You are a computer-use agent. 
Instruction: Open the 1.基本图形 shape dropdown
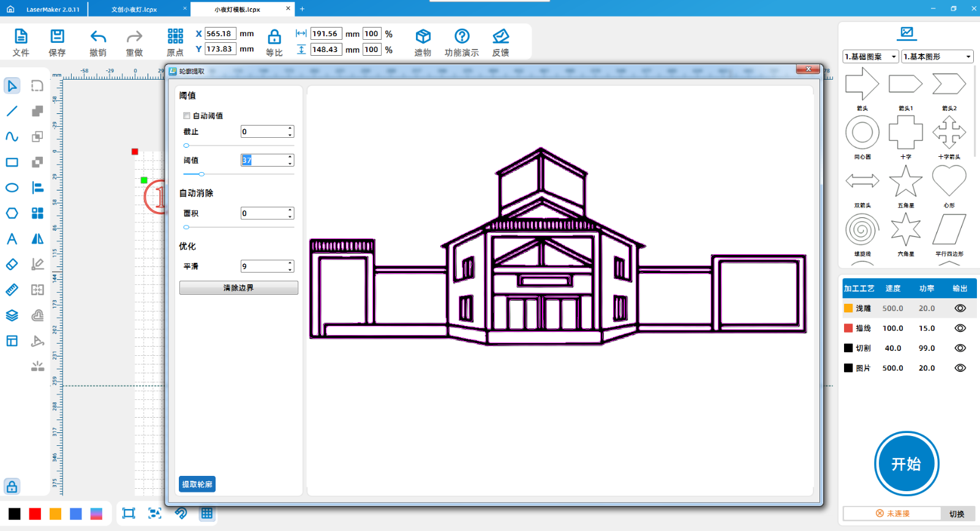(x=937, y=56)
